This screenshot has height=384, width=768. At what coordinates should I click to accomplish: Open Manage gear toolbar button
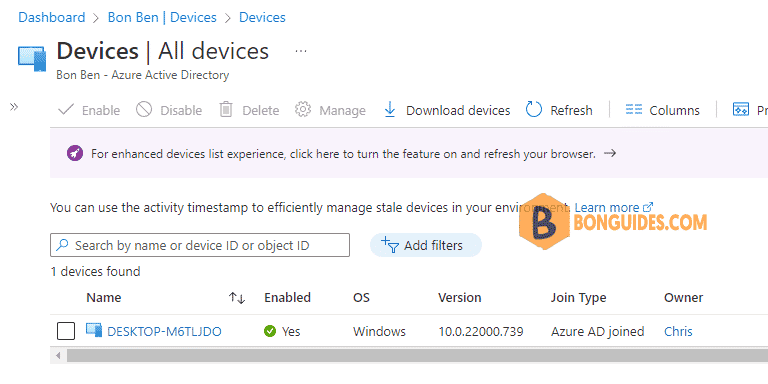click(x=330, y=110)
